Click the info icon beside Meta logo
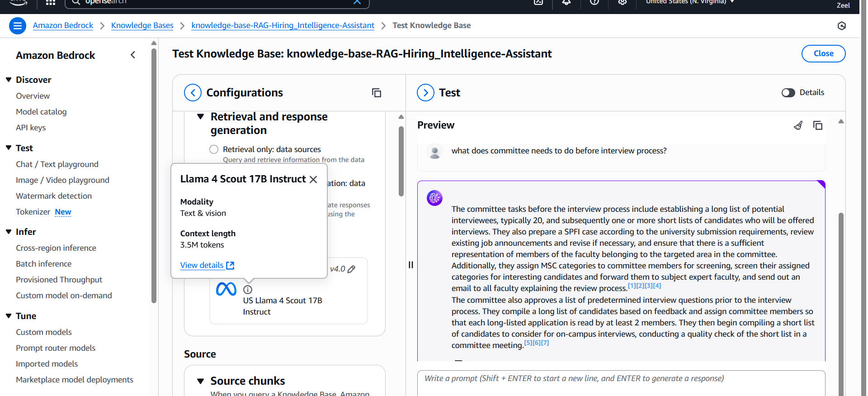Viewport: 868px width, 396px height. point(248,290)
